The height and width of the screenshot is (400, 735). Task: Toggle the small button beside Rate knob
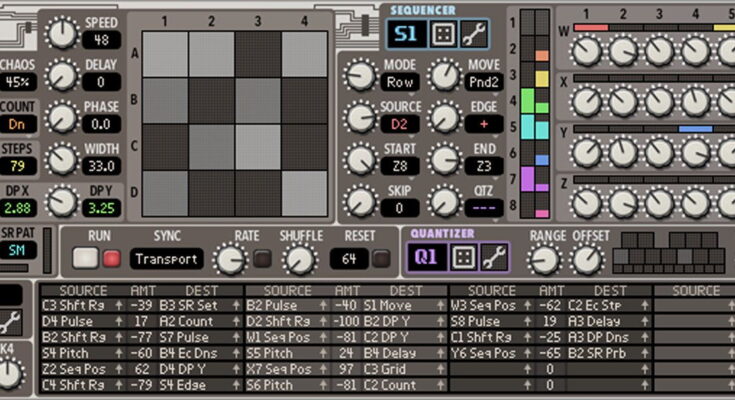262,260
